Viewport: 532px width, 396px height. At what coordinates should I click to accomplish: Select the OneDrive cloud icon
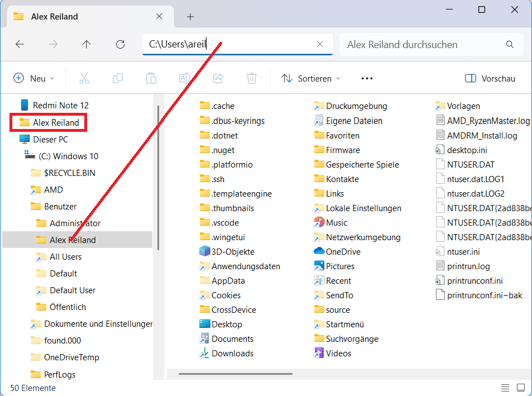[319, 251]
